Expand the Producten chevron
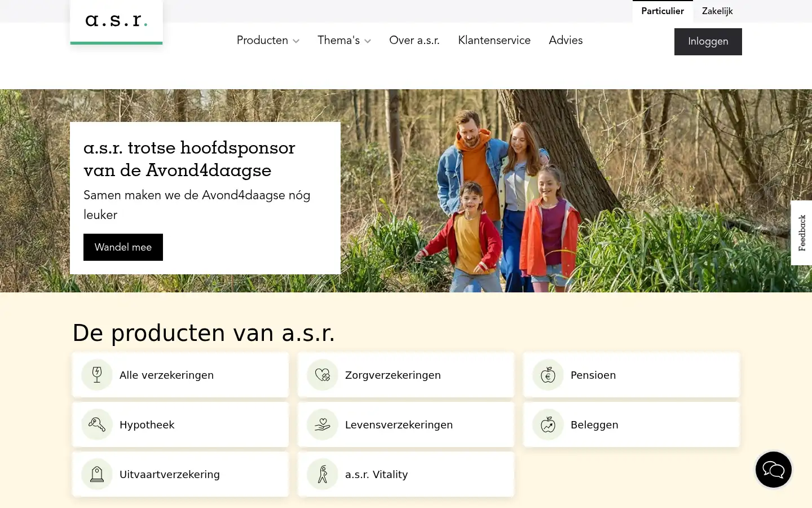The image size is (812, 508). pyautogui.click(x=296, y=41)
